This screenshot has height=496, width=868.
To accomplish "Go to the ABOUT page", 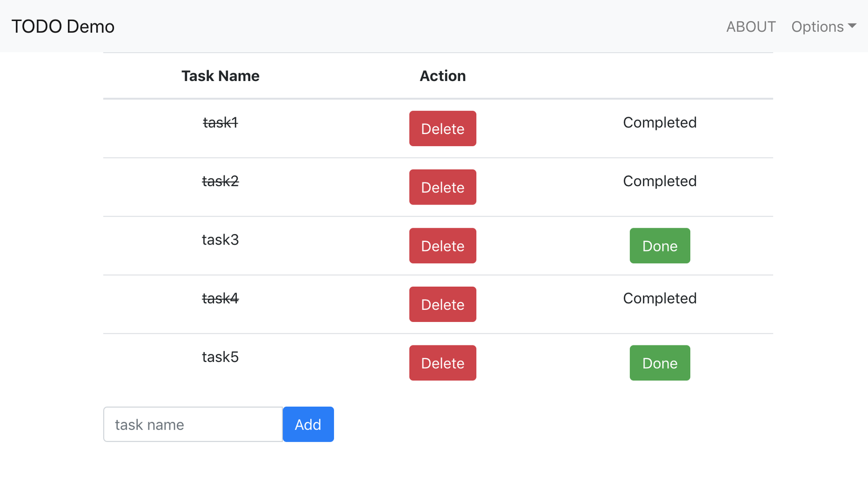I will pyautogui.click(x=751, y=27).
